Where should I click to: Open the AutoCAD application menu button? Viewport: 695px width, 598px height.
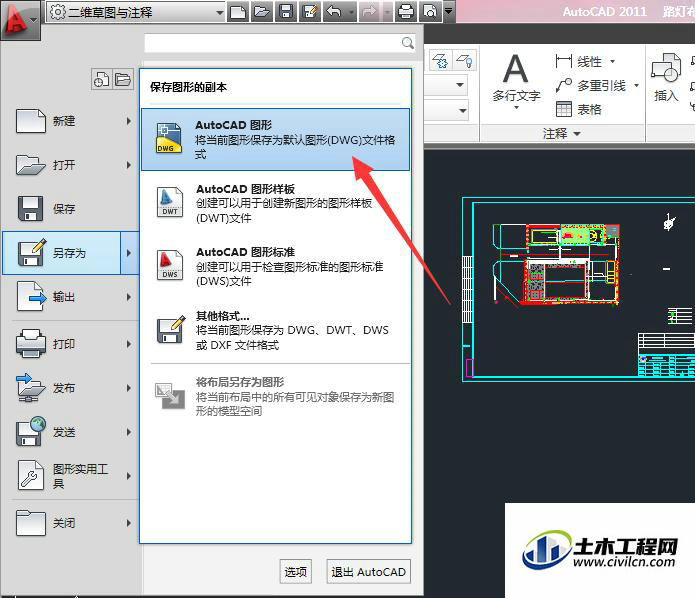[x=20, y=20]
